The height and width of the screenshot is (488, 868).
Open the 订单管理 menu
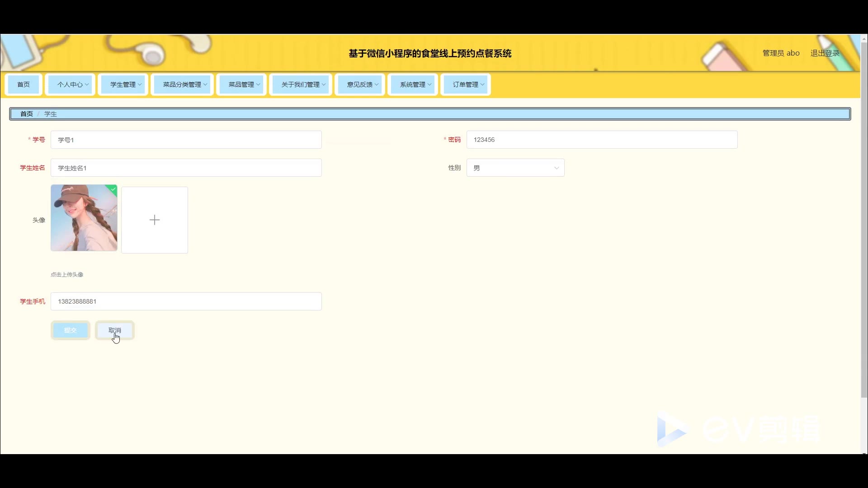(466, 84)
